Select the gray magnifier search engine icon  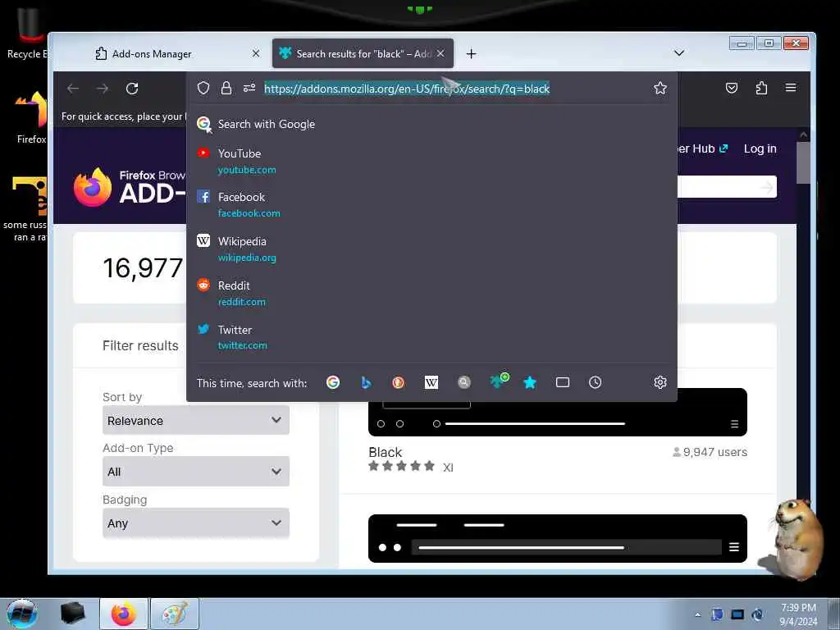coord(464,382)
